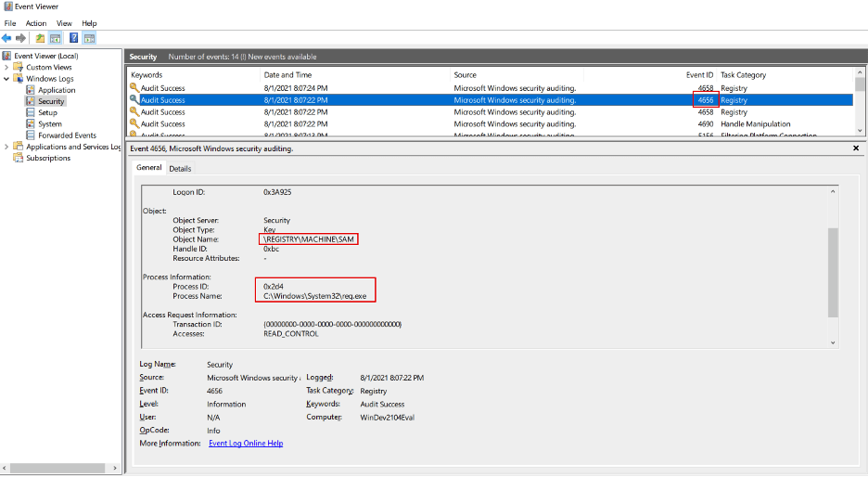Click the Application log icon in tree

point(31,90)
